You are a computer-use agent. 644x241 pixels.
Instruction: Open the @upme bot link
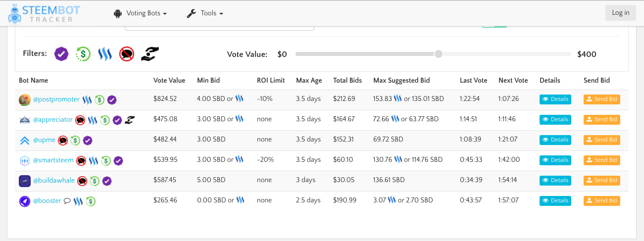[44, 140]
